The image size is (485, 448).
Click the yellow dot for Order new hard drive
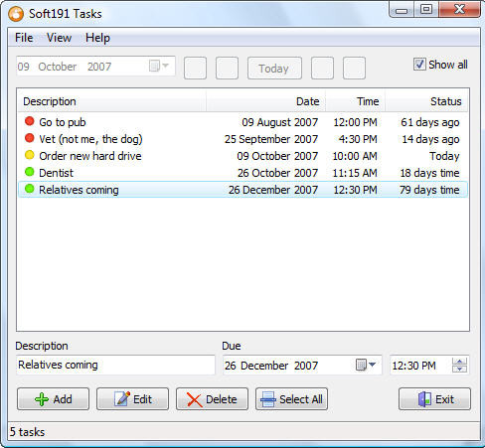[x=30, y=155]
